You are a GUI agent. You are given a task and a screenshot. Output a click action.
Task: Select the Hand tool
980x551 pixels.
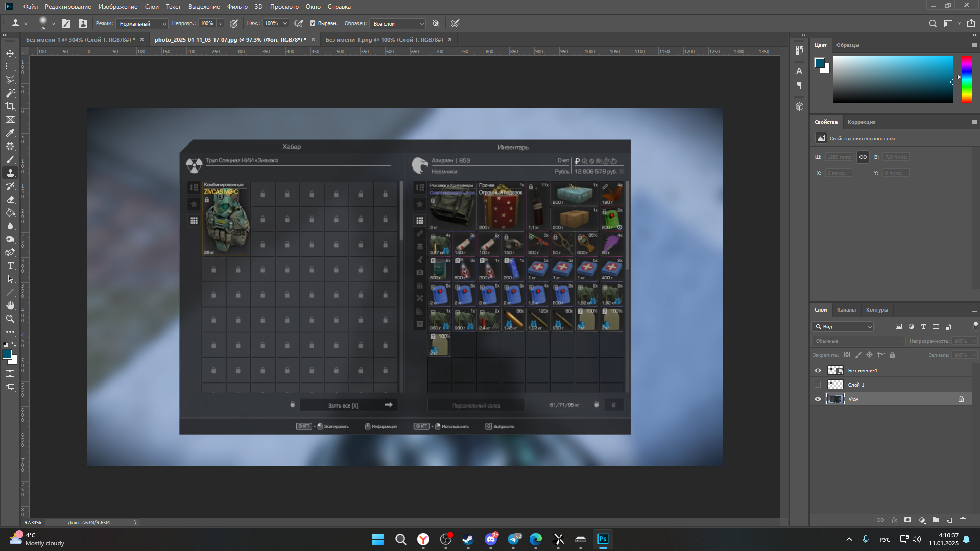pyautogui.click(x=10, y=305)
